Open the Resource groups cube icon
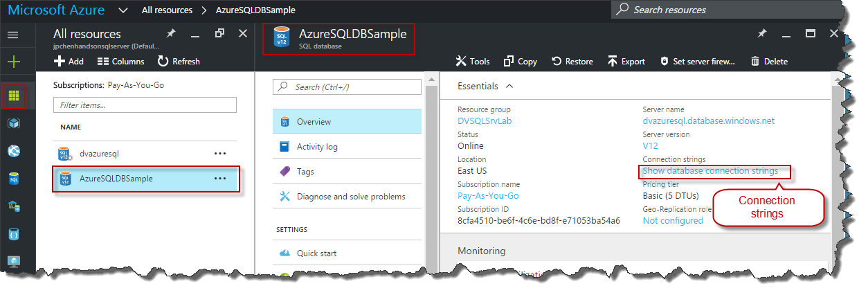 (13, 123)
